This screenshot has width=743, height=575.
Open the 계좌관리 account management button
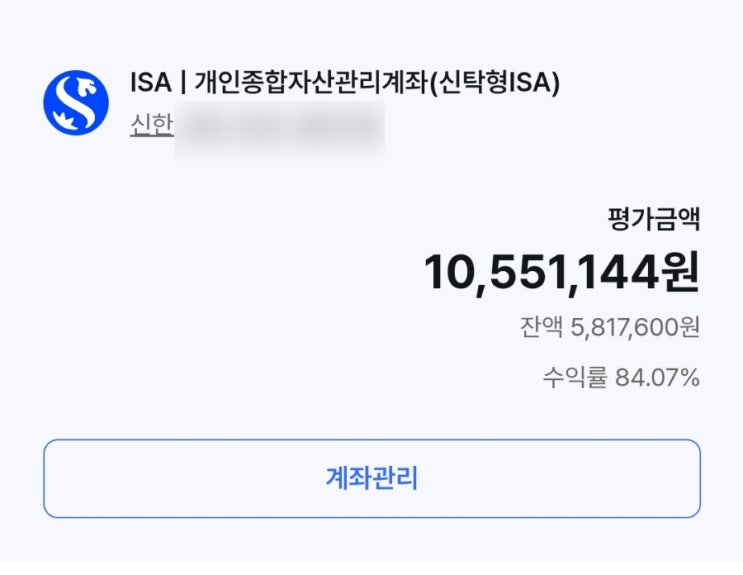click(371, 478)
